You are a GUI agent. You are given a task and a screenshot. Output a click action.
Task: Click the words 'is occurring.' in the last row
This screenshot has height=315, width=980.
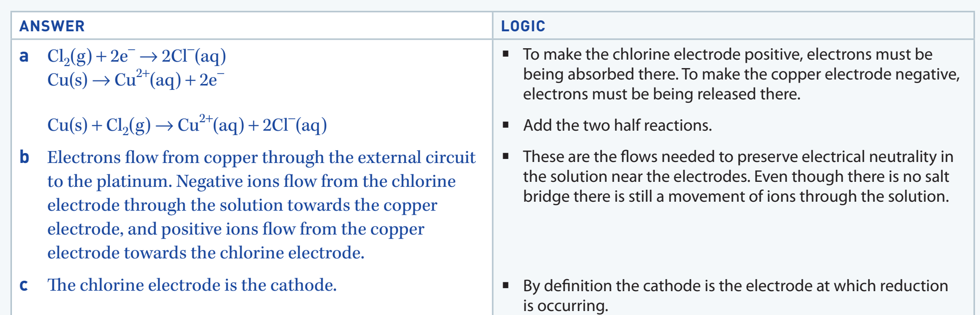[565, 305]
